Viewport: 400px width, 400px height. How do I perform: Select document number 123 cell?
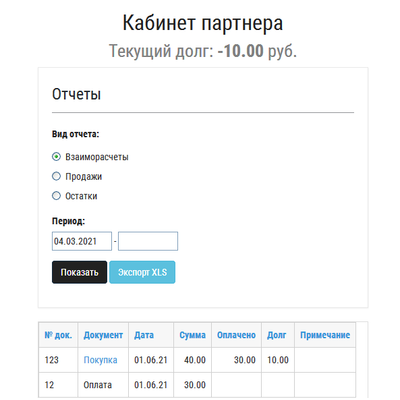pos(58,360)
